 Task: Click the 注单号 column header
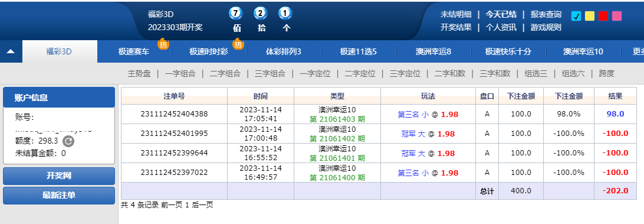[x=174, y=96]
